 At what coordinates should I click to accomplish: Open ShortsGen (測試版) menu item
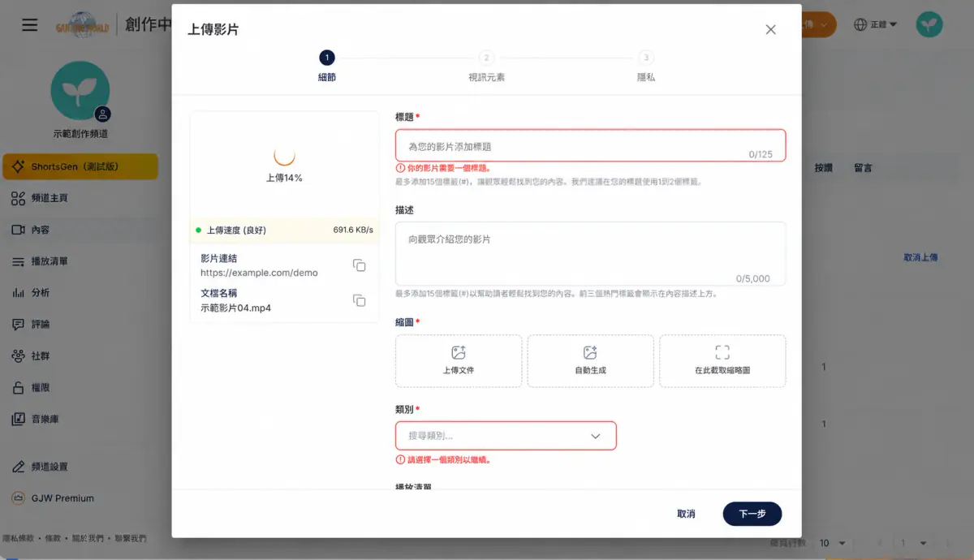(x=80, y=166)
